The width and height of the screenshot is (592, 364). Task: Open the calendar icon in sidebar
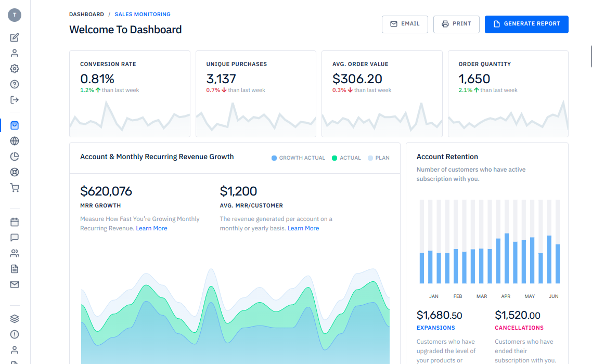point(15,222)
